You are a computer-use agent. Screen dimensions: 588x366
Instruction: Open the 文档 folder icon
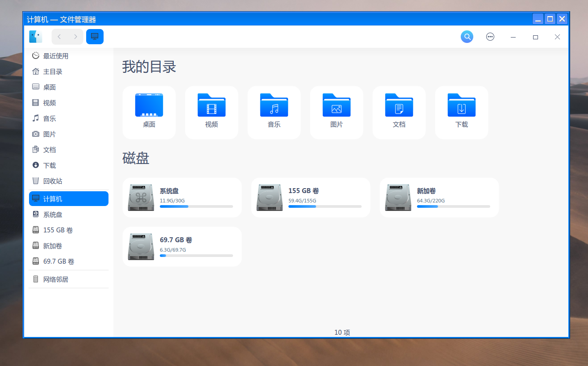[x=399, y=105]
